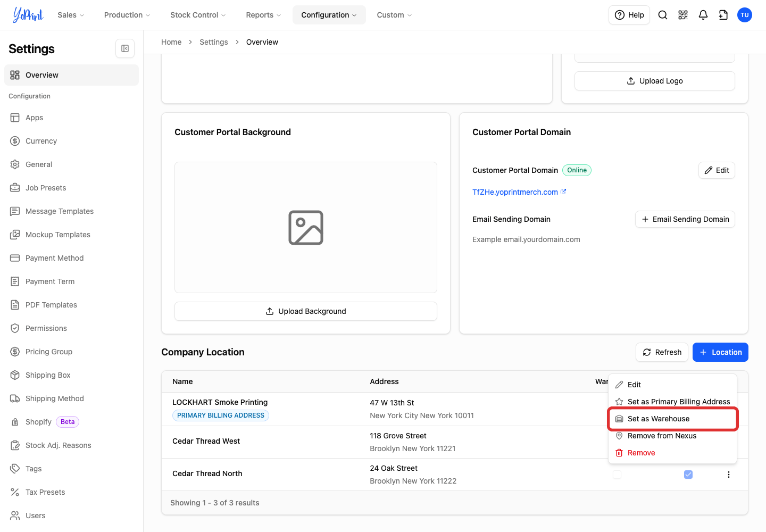Choose Remove from Nexus
This screenshot has height=532, width=766.
point(672,436)
